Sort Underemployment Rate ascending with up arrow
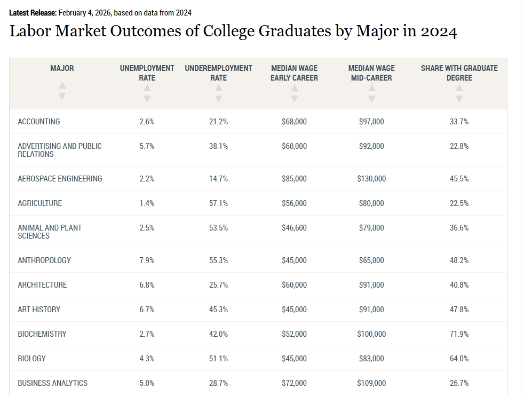This screenshot has width=532, height=396. 218,88
